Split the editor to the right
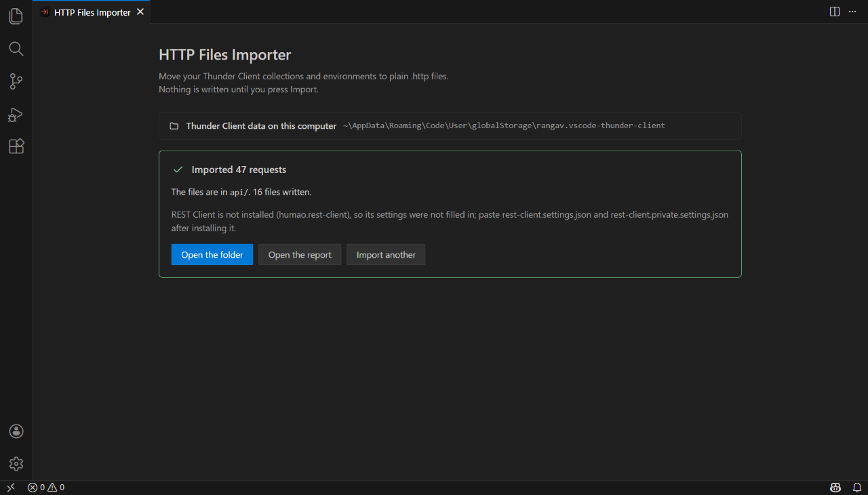The image size is (868, 495). coord(835,12)
